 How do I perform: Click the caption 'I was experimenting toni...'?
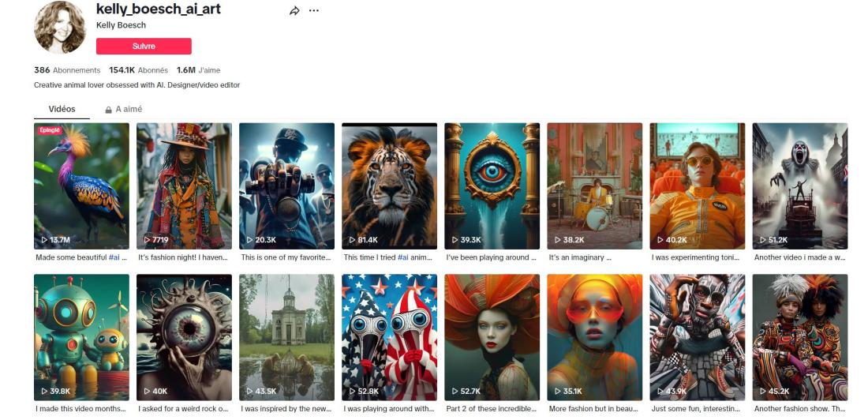696,257
